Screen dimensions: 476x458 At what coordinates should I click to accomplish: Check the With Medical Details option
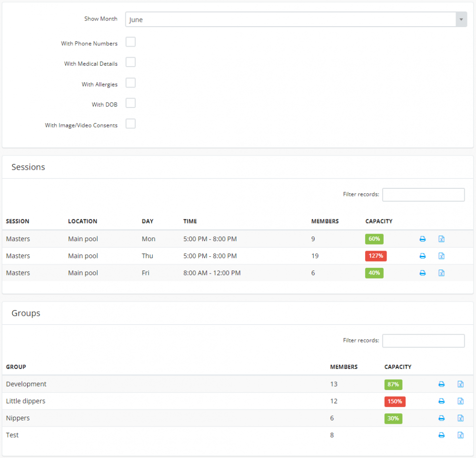(130, 62)
